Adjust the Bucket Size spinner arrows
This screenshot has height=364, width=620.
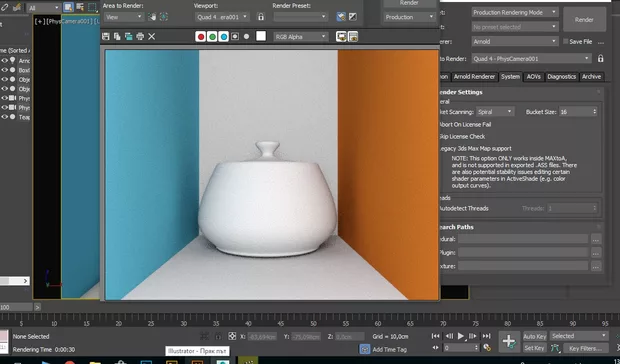coord(594,112)
